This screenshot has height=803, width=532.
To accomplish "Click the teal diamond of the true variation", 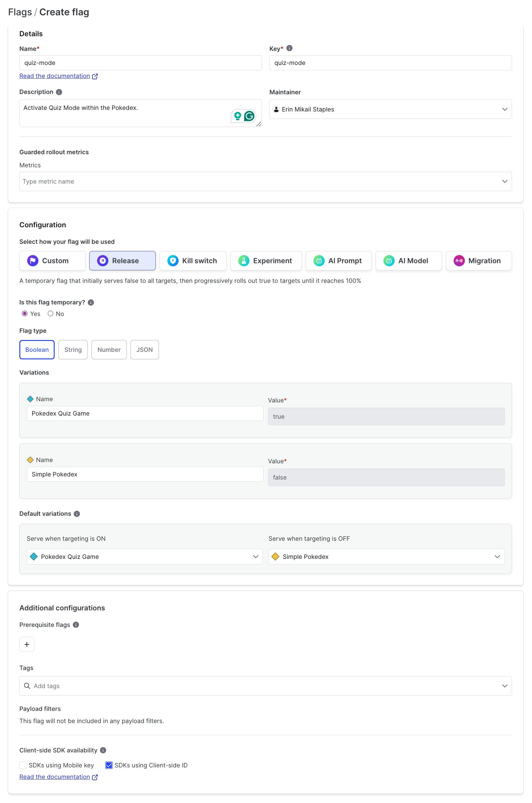I will (x=30, y=399).
